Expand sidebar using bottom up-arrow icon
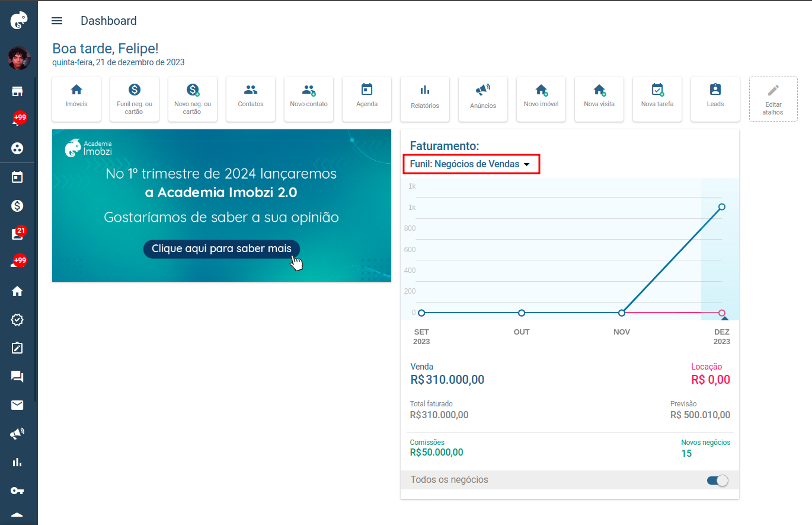 click(17, 514)
